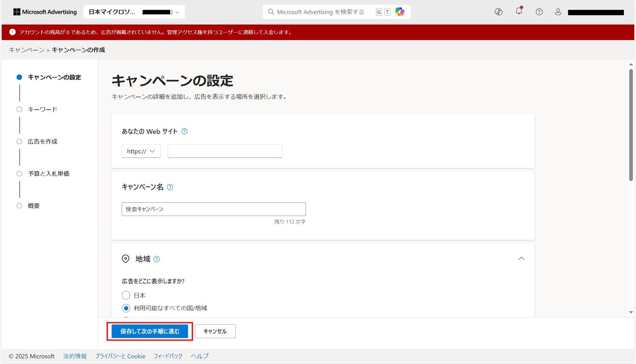Click the キャンセル button
The width and height of the screenshot is (636, 364).
215,331
